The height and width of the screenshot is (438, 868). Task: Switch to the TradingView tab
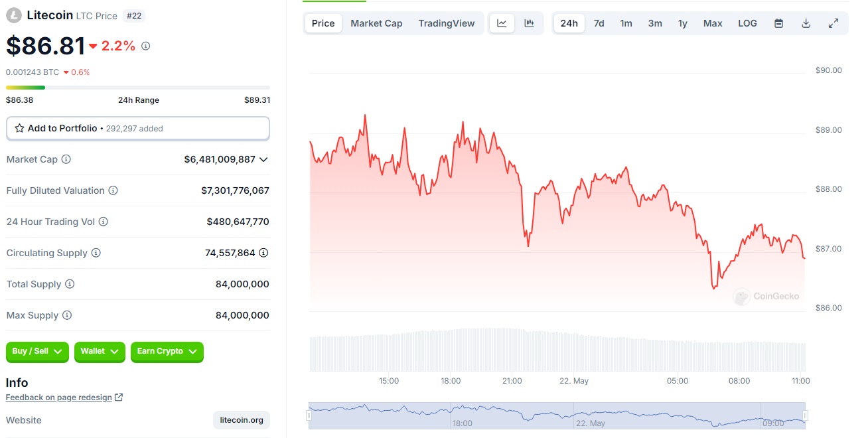pos(446,23)
